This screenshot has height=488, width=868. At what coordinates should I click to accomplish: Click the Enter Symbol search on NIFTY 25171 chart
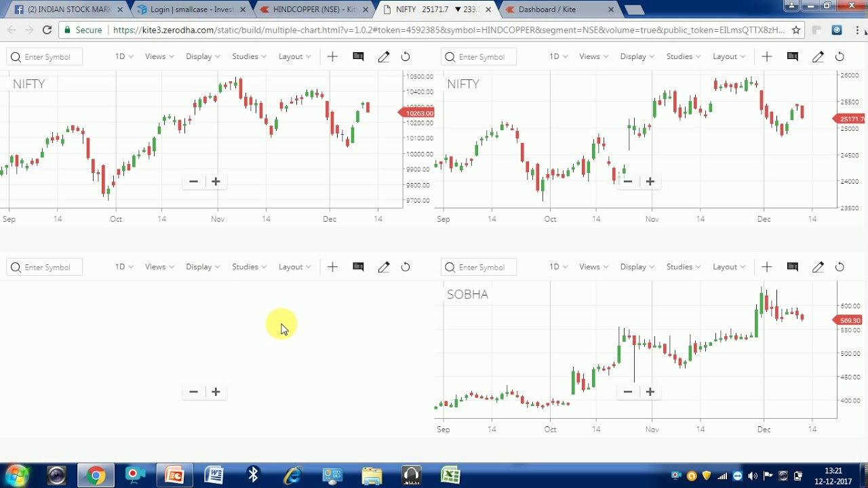(x=479, y=57)
